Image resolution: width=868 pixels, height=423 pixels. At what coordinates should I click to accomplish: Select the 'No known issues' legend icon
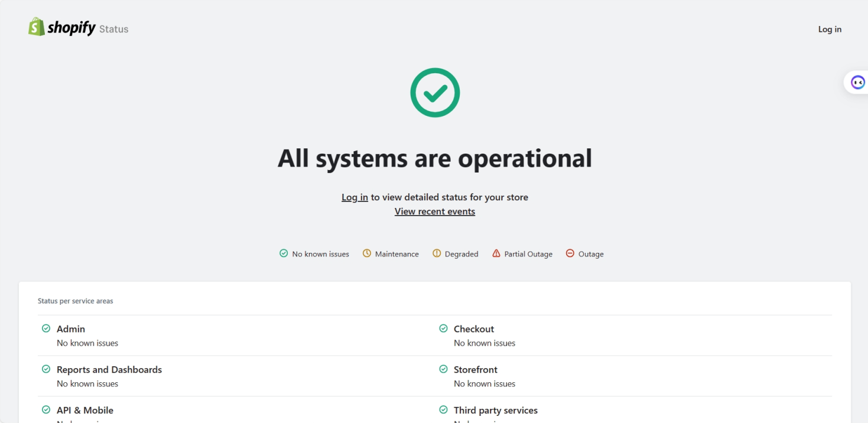point(282,253)
